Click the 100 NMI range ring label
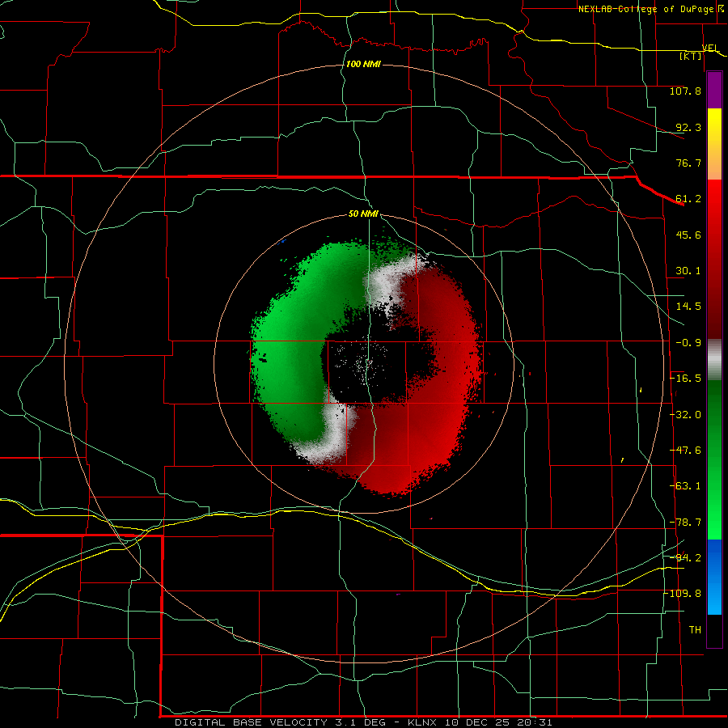Screen dimensions: 728x728 pos(363,64)
